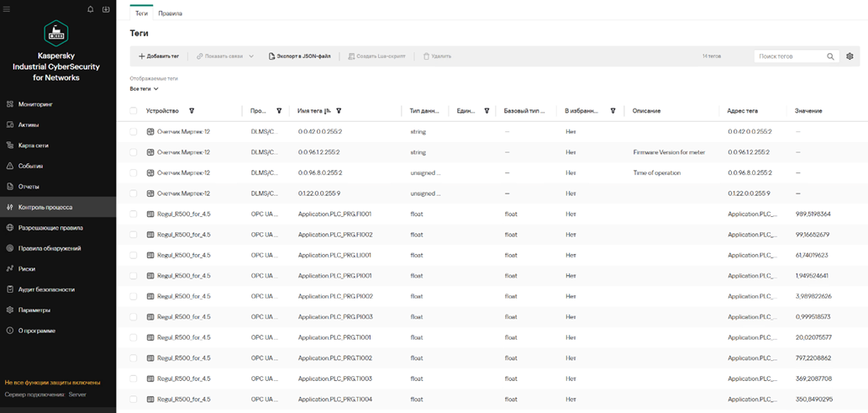This screenshot has width=868, height=413.
Task: Click the В избранном column filter icon
Action: tap(613, 111)
